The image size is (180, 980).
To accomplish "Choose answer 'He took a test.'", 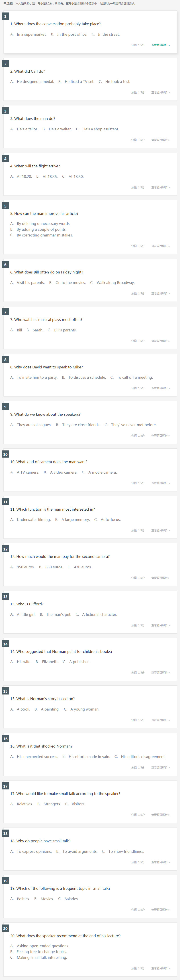I will pos(115,81).
